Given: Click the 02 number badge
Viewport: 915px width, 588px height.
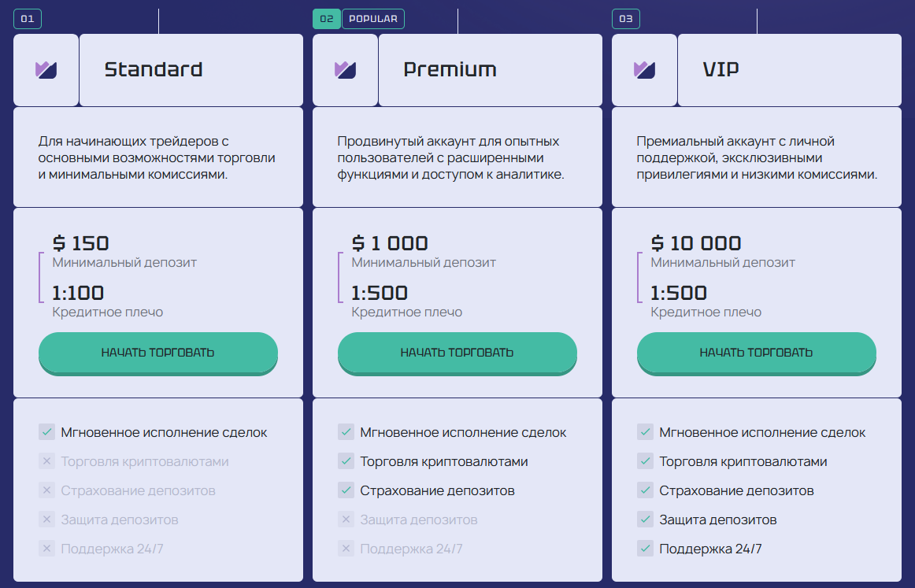Looking at the screenshot, I should point(327,19).
